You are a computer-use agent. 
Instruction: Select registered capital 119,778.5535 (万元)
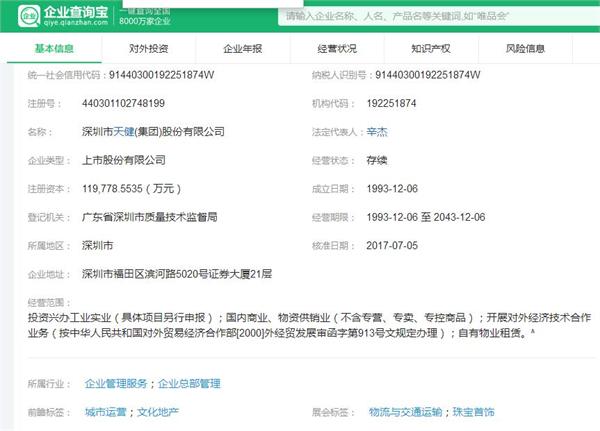pos(132,189)
